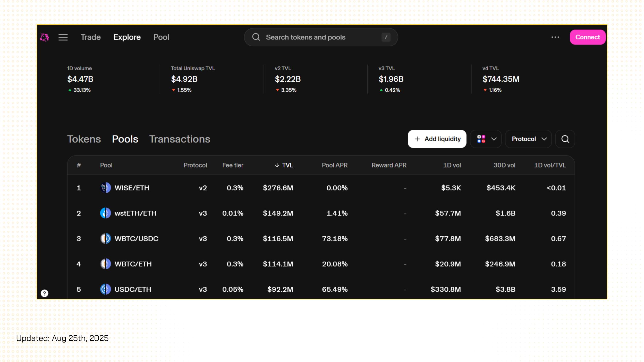Image resolution: width=644 pixels, height=362 pixels.
Task: Click the $276.6M TVL value
Action: [x=278, y=188]
